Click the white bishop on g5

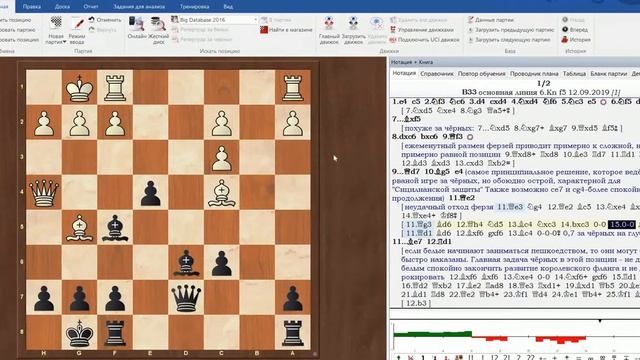pos(79,227)
